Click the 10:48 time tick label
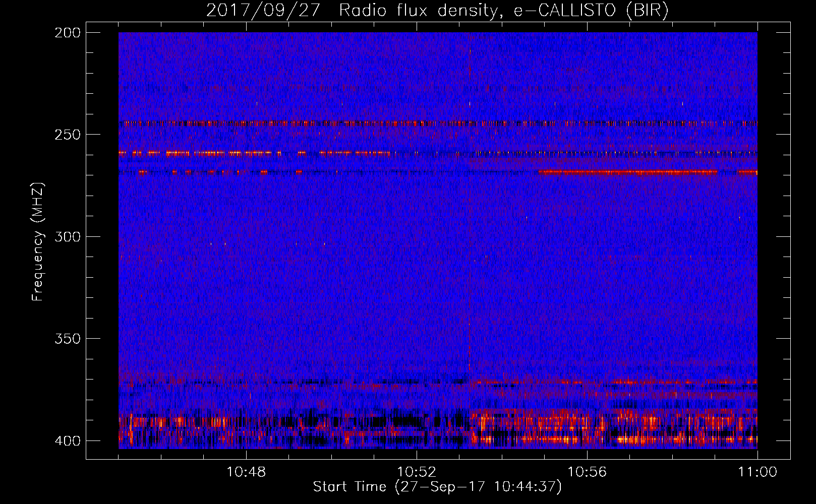Viewport: 816px width, 504px height. (x=246, y=472)
